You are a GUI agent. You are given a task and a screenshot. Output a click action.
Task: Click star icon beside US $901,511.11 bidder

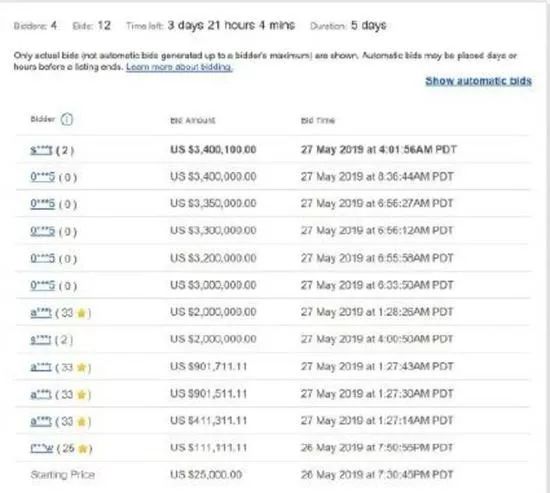pyautogui.click(x=81, y=395)
